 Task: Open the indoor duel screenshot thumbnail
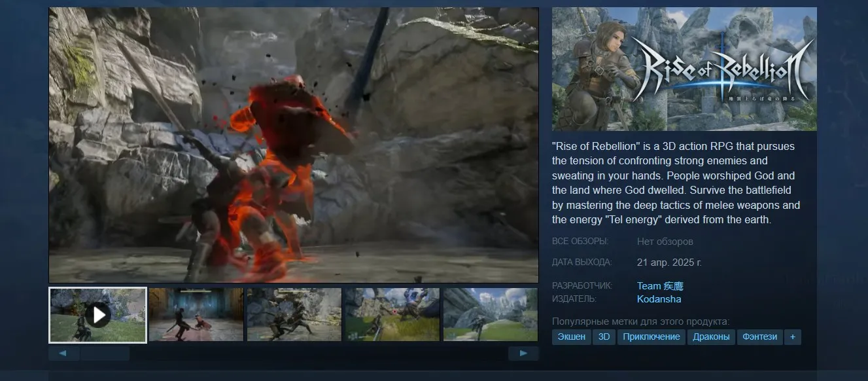(x=196, y=315)
